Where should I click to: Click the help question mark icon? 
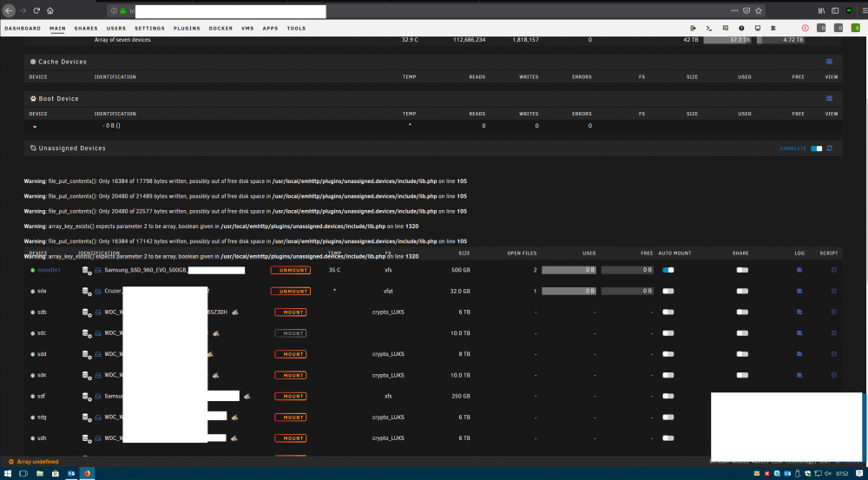click(x=741, y=29)
